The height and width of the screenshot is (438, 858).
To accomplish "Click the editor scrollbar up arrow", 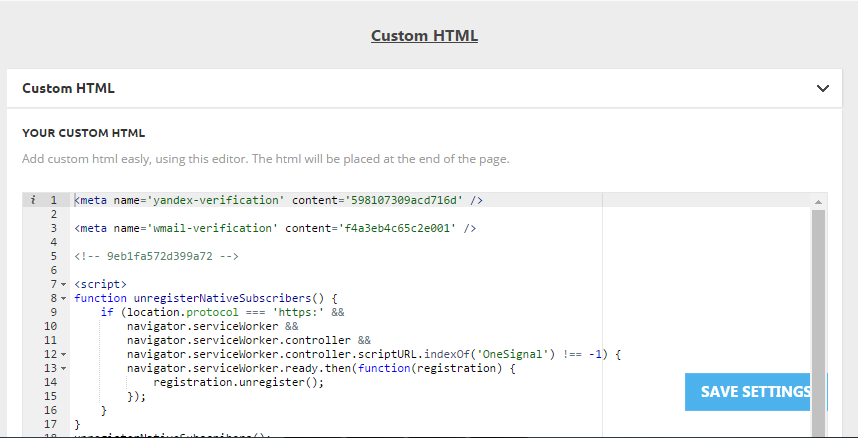I will click(x=819, y=202).
